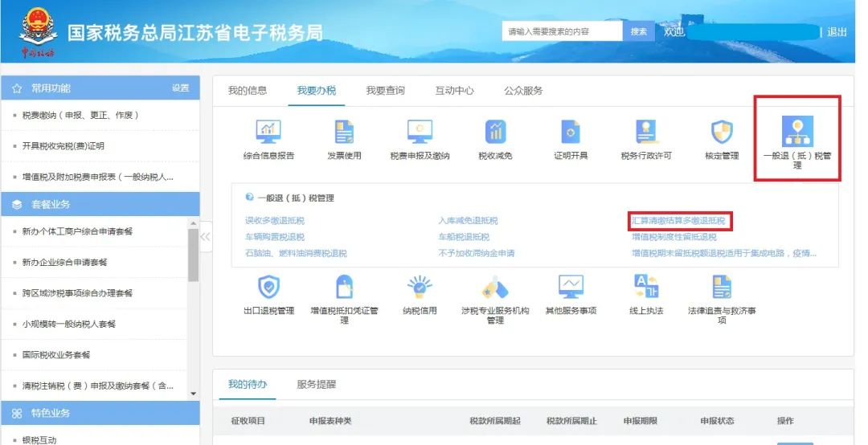Click 申报表种类 column header
This screenshot has width=868, height=445.
pos(330,421)
